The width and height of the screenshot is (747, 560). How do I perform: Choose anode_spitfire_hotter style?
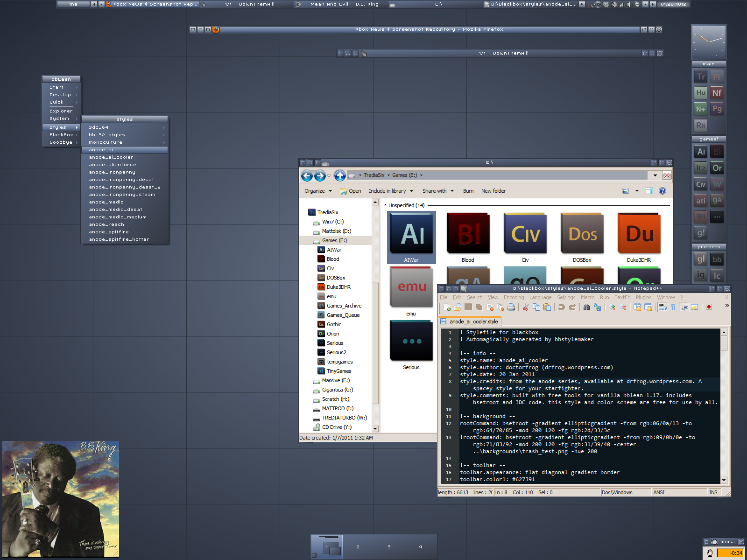click(x=125, y=239)
